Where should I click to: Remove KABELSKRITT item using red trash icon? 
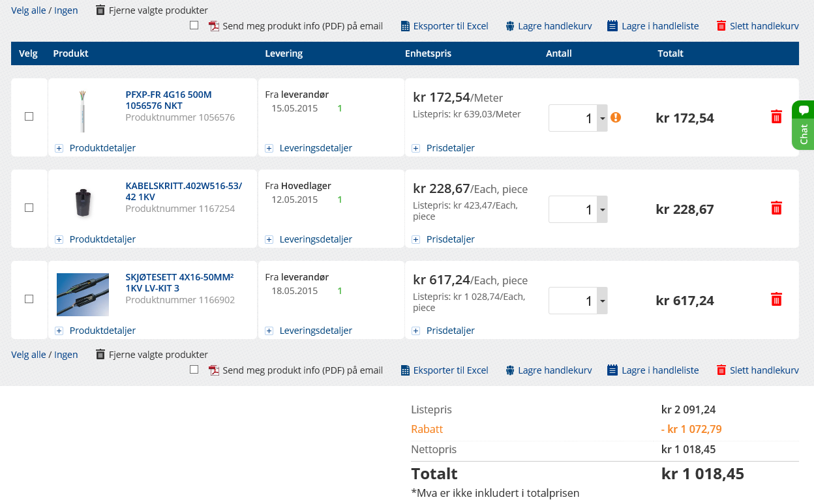776,209
